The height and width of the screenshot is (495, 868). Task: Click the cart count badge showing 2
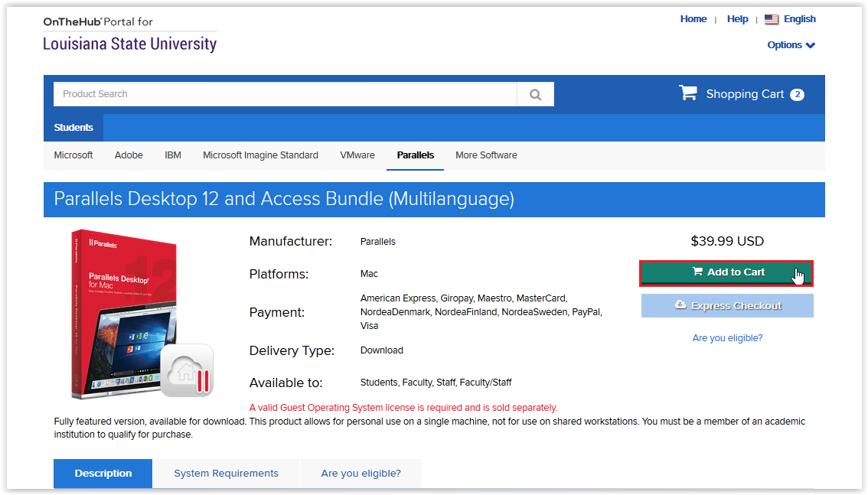797,95
